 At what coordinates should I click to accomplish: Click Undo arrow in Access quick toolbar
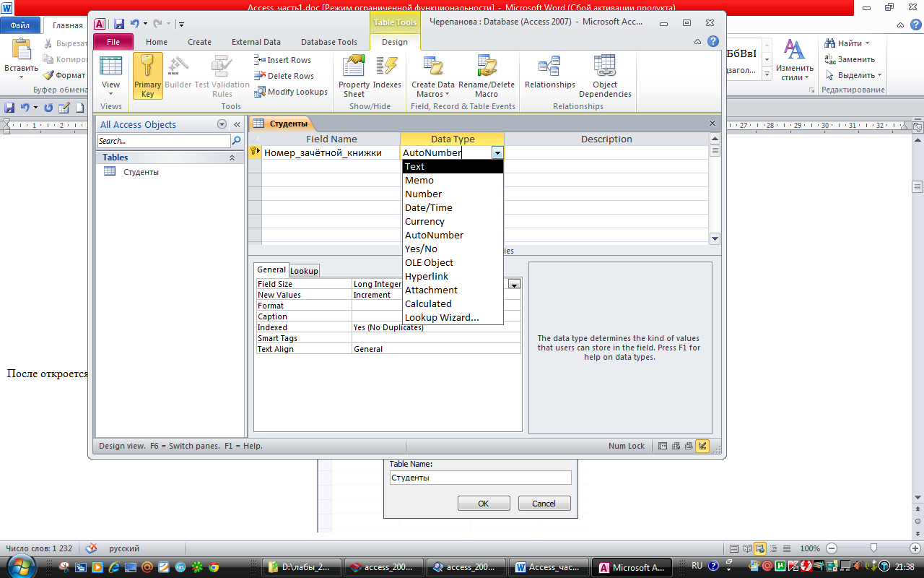(135, 24)
